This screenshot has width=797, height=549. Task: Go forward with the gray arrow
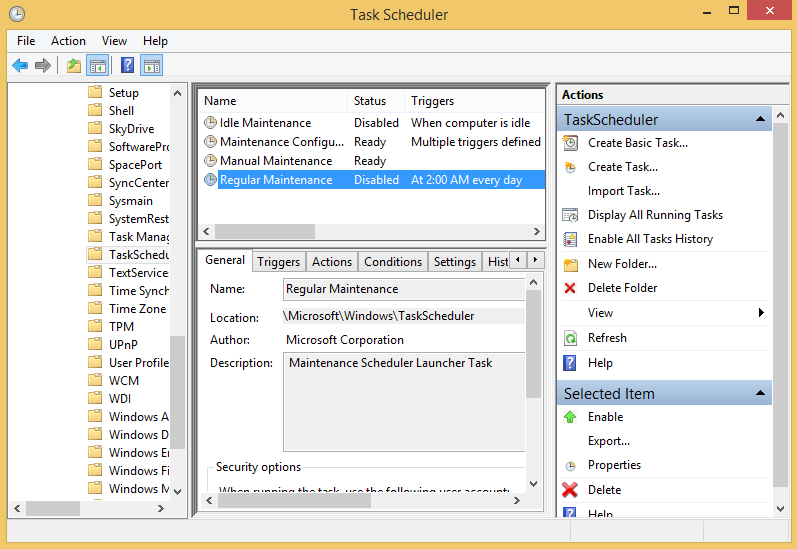[43, 66]
